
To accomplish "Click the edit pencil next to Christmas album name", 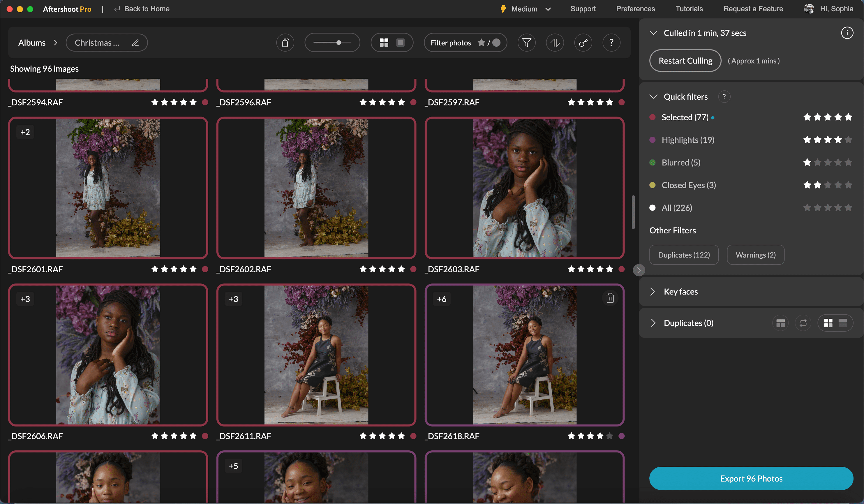I will (136, 43).
